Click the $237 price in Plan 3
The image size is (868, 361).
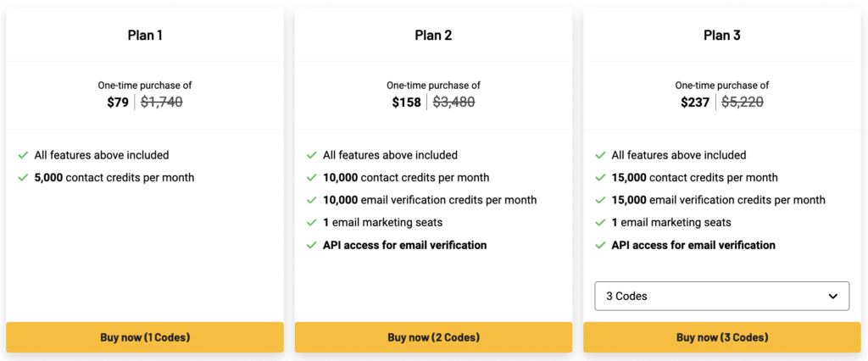[695, 103]
